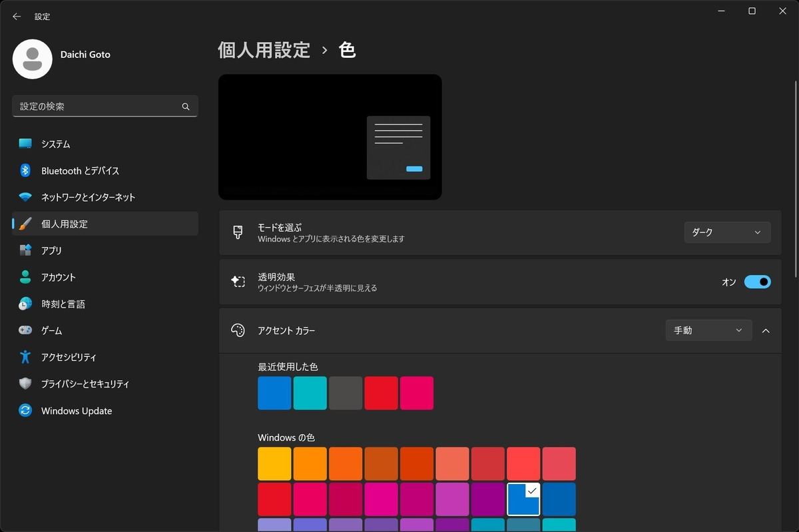Switch to Windows Update
799x532 pixels.
[x=105, y=411]
